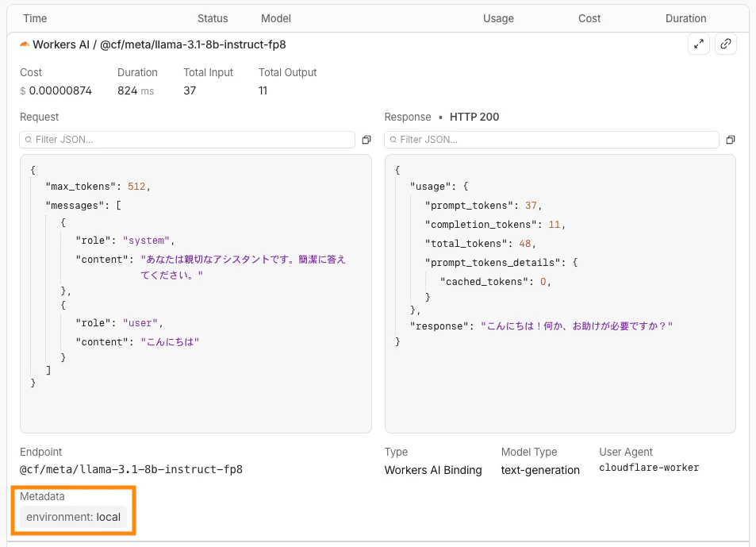Click the response Japanese text value
The width and height of the screenshot is (756, 547).
tap(577, 326)
